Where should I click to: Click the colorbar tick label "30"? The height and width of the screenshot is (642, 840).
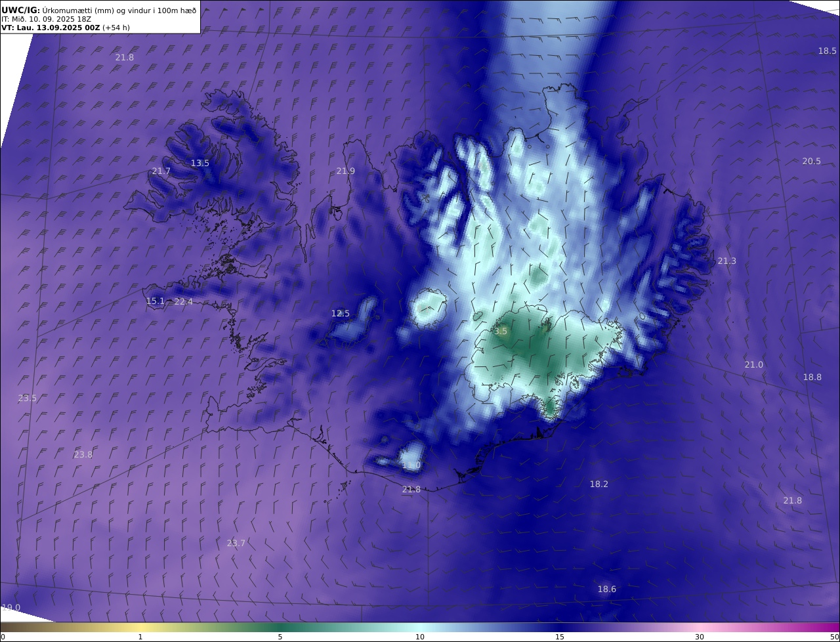[700, 637]
